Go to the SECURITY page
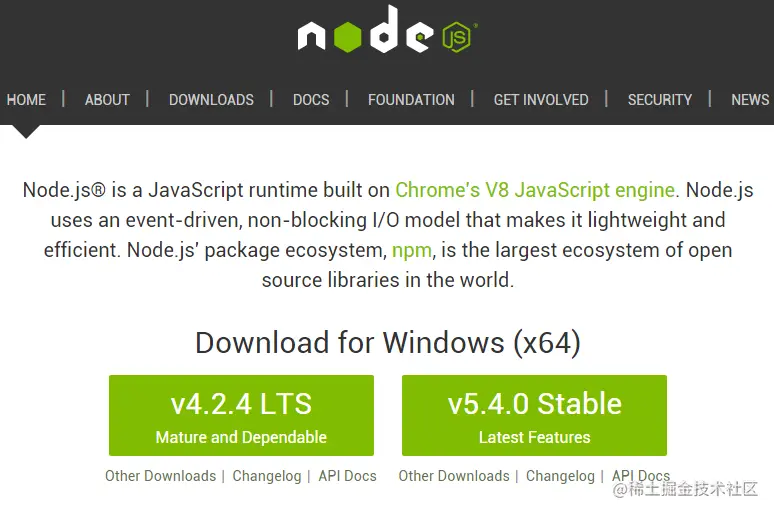Image resolution: width=774 pixels, height=514 pixels. (660, 100)
